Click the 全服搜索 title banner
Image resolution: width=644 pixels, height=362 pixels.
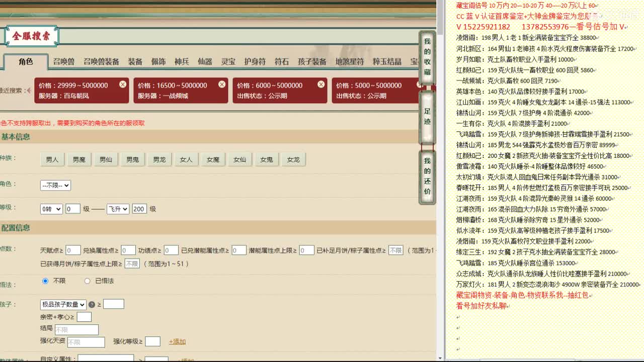31,36
